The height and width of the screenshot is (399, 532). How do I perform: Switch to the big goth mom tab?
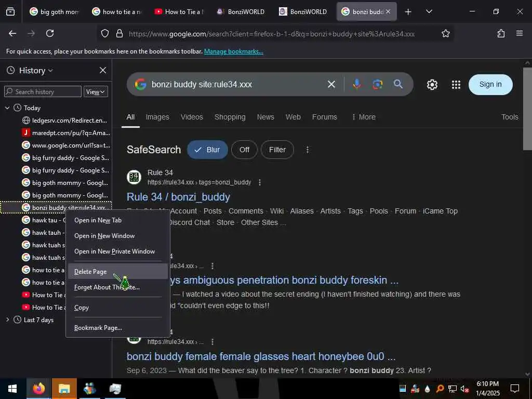pyautogui.click(x=54, y=12)
